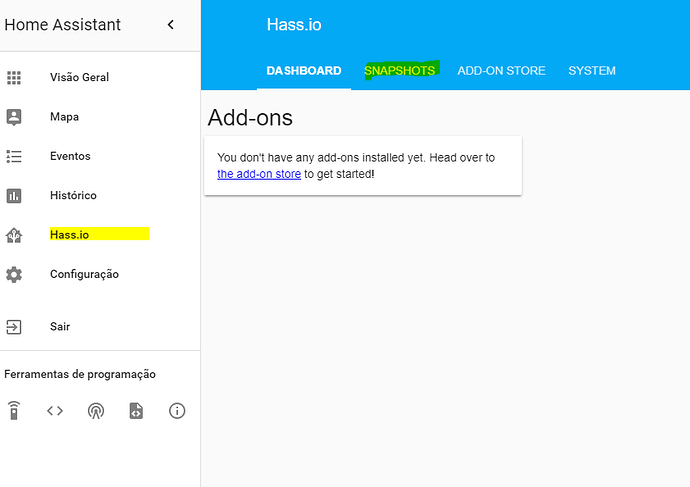Open the Services remote-control developer tool
Viewport: 690px width, 487px height.
click(14, 411)
